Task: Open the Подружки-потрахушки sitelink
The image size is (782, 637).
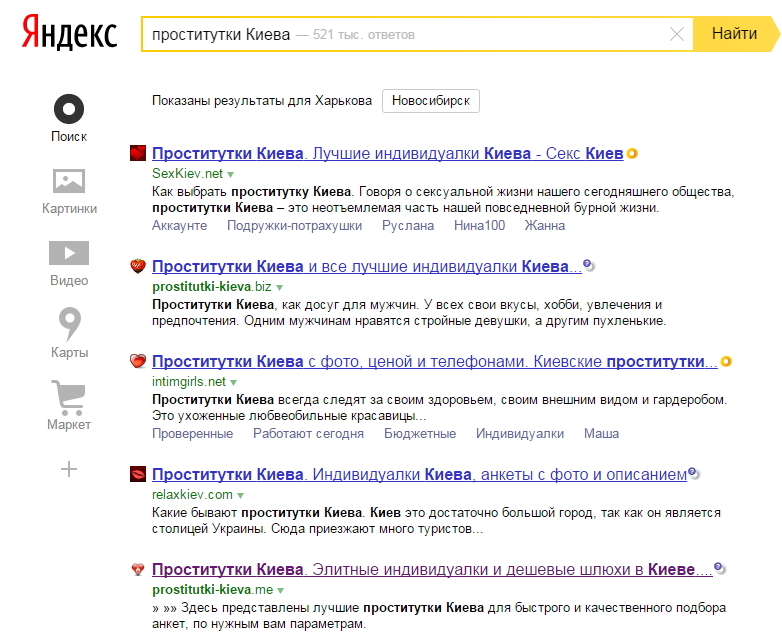Action: click(294, 225)
